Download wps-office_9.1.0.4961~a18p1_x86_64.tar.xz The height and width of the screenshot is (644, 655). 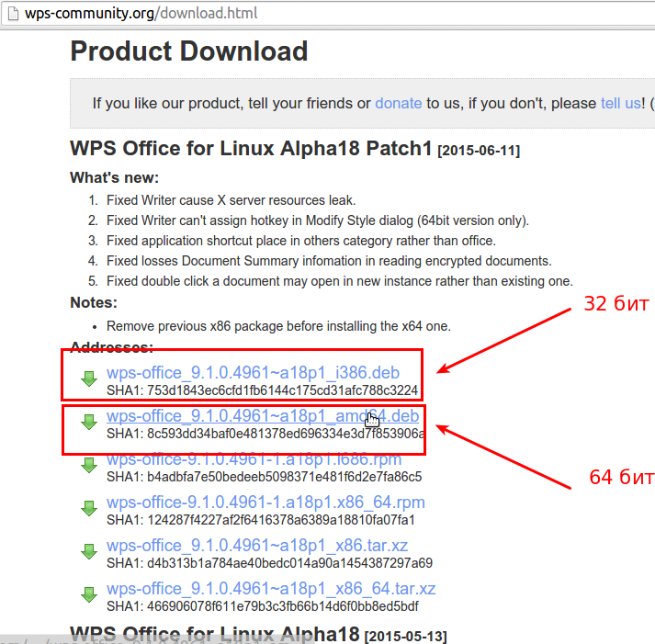coord(271,589)
